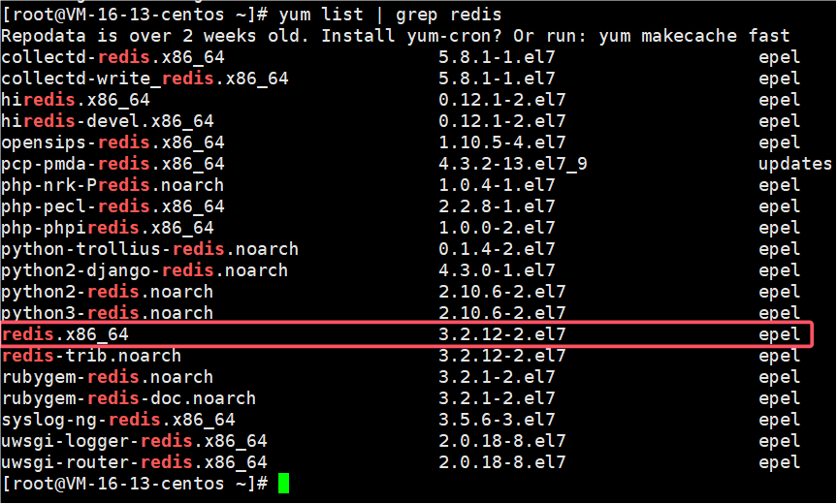Click the pcp-pmda-redis.x86_64 package name
Image resolution: width=837 pixels, height=504 pixels.
pos(113,164)
